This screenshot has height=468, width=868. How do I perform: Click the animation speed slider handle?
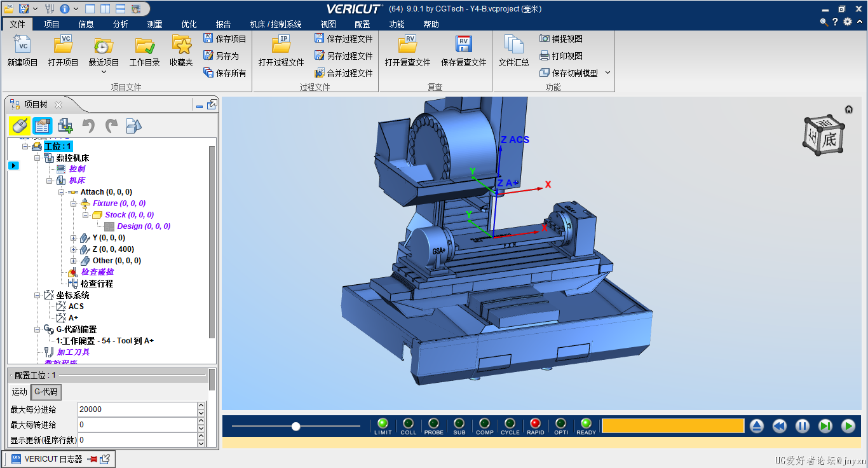296,426
